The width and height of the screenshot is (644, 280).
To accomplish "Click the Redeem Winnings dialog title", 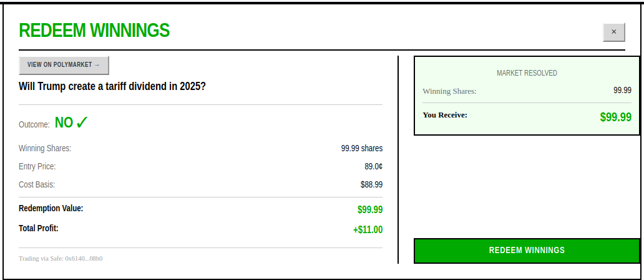I will tap(94, 31).
